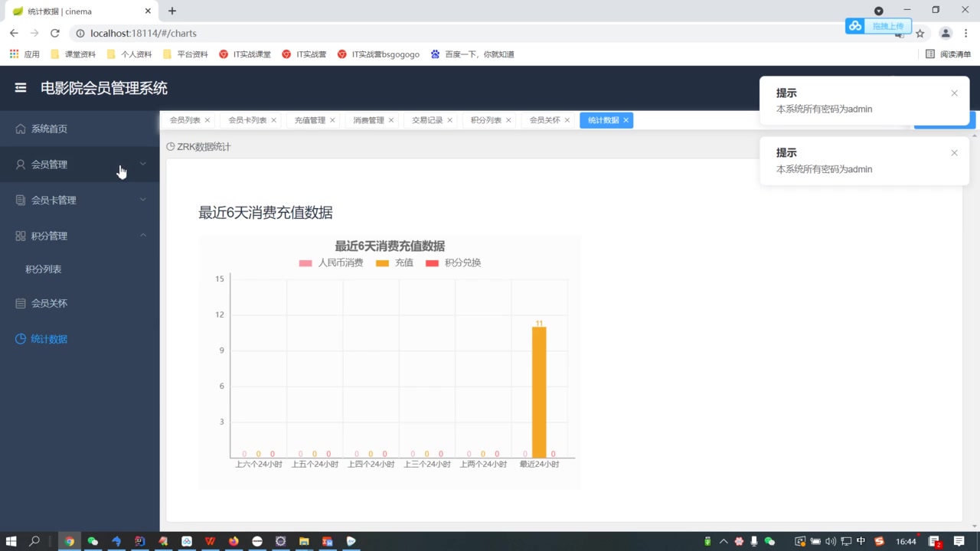Open the 平台资料 bookmark folder

[x=185, y=54]
